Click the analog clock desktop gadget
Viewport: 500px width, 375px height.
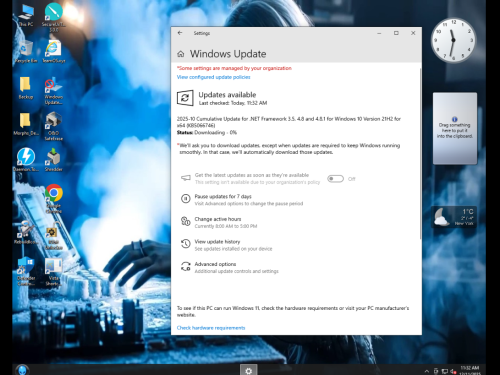tap(453, 40)
